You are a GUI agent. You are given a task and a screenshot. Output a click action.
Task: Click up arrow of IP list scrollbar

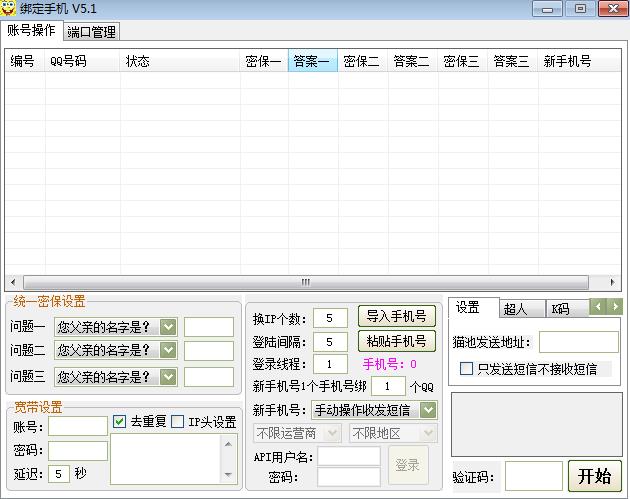[x=228, y=444]
